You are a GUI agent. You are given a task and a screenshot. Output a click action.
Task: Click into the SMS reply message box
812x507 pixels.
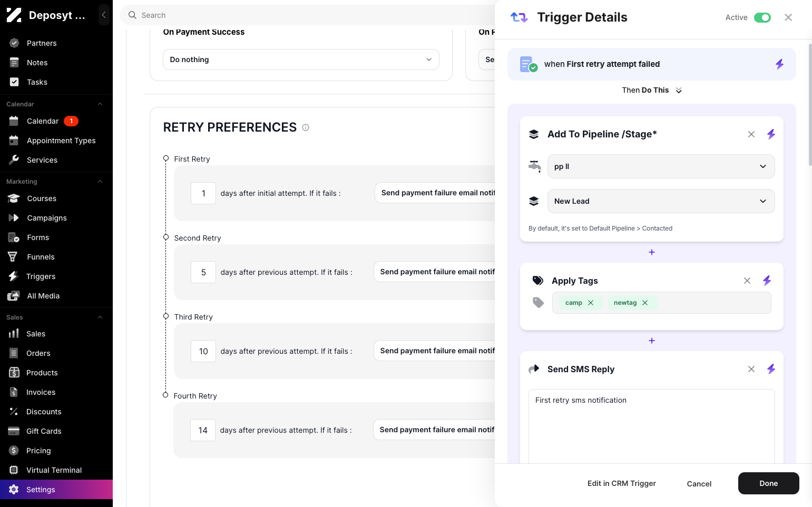click(652, 426)
